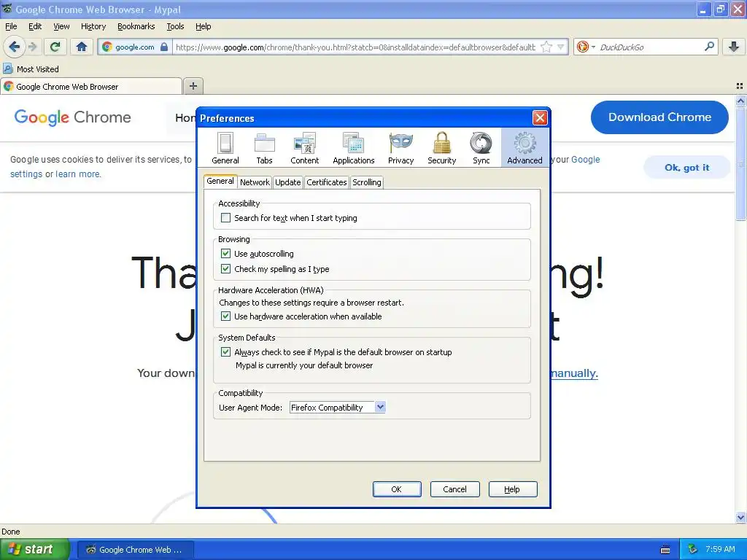This screenshot has height=560, width=747.
Task: Follow the learn more cookie link
Action: (78, 174)
